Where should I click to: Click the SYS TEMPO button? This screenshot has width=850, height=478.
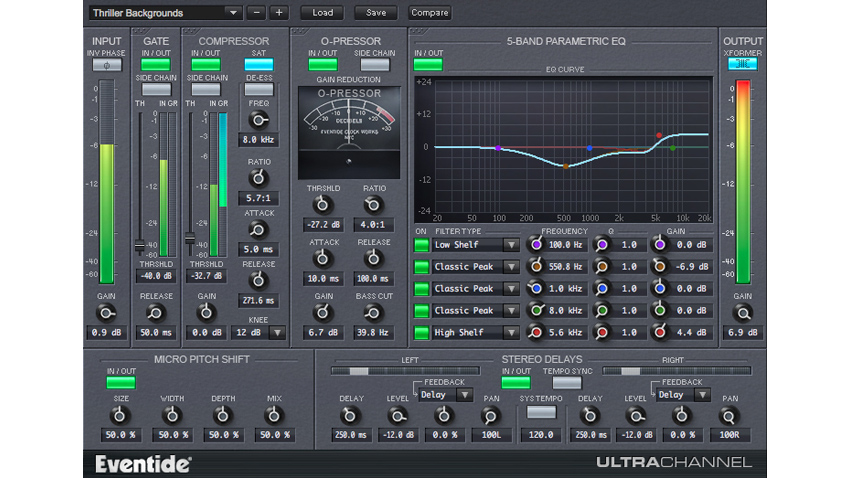pyautogui.click(x=541, y=412)
